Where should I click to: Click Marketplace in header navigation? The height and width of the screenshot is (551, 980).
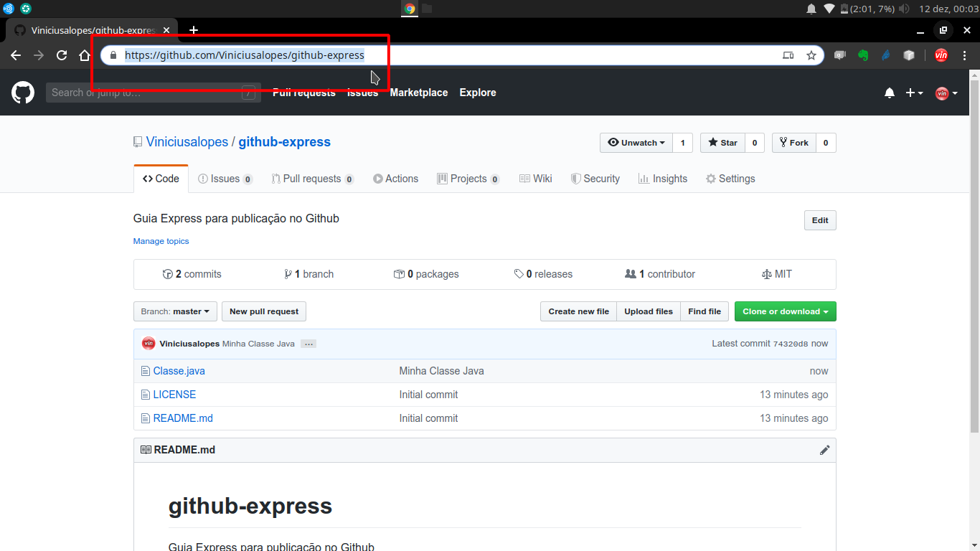tap(419, 93)
